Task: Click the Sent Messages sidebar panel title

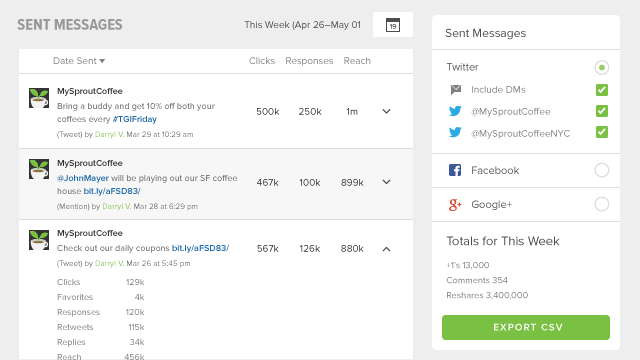Action: pos(485,33)
